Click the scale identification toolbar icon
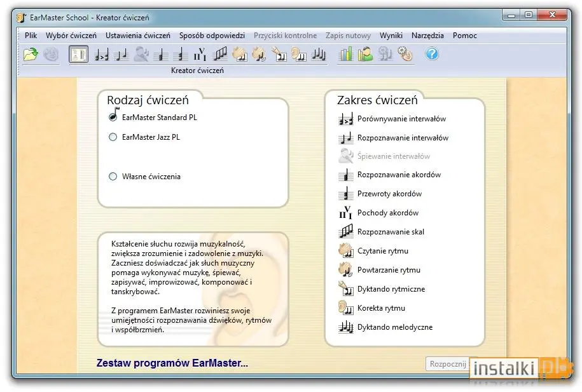The image size is (582, 392). 219,55
